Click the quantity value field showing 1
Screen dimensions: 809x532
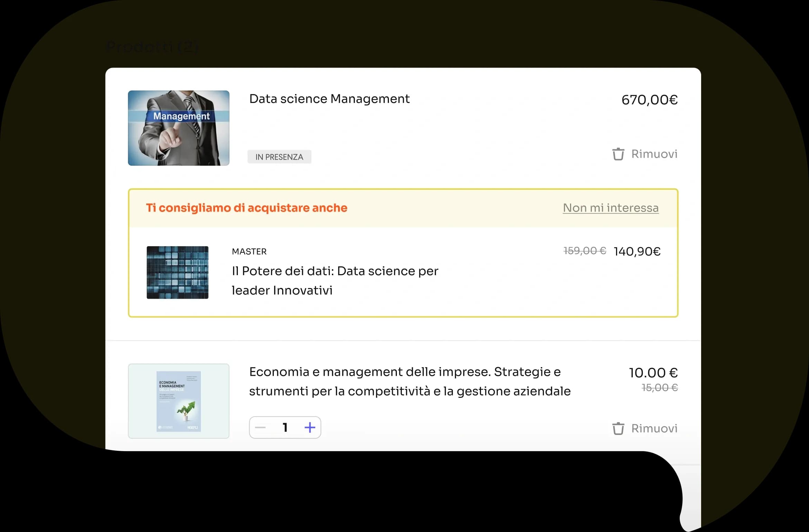pos(285,428)
